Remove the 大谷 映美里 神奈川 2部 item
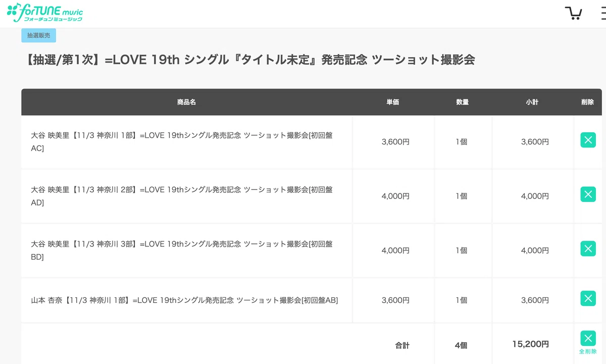The width and height of the screenshot is (606, 364). click(x=588, y=194)
